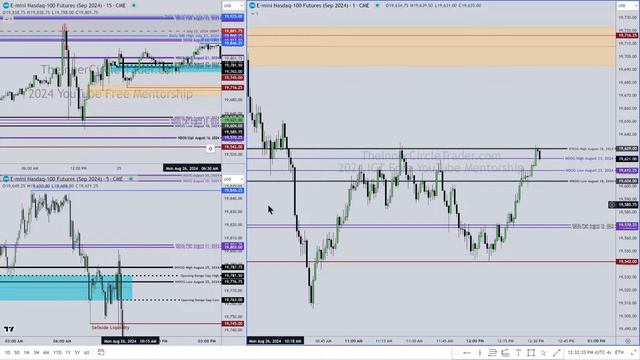The image size is (640, 360).
Task: Collapse the indicator legend on 1-minute chart
Action: tap(255, 14)
